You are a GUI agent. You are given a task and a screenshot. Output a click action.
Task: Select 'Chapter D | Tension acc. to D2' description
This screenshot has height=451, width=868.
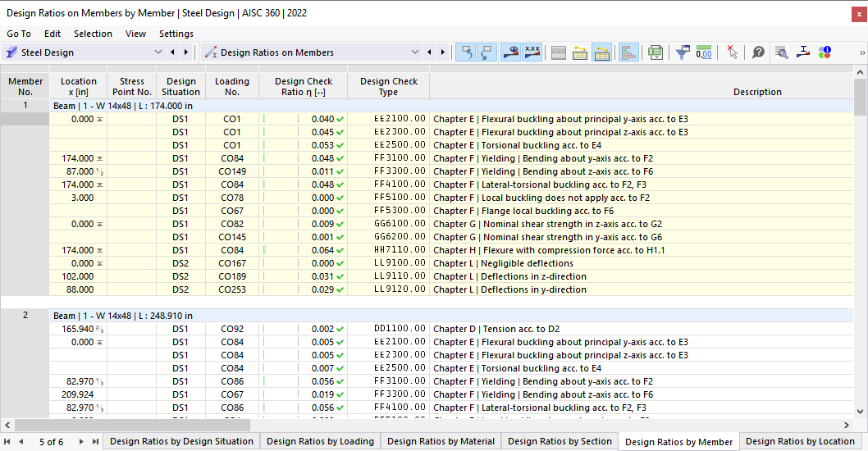point(641,329)
